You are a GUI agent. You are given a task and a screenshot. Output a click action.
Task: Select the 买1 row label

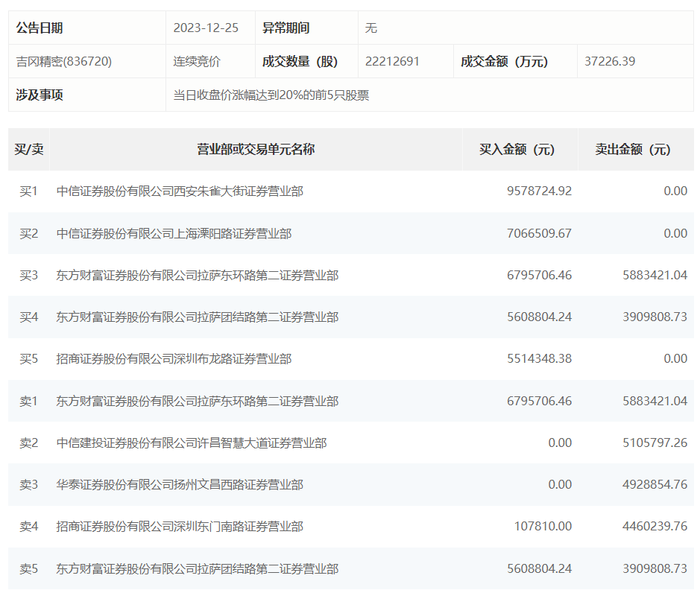(x=29, y=192)
